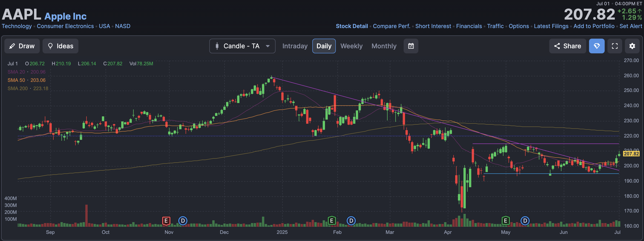Open the Technology sector link
644x241 pixels.
(17, 26)
